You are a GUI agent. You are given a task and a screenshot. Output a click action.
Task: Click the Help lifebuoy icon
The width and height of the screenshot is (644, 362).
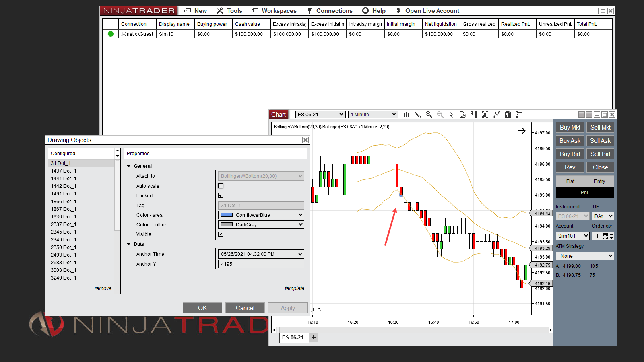click(365, 10)
